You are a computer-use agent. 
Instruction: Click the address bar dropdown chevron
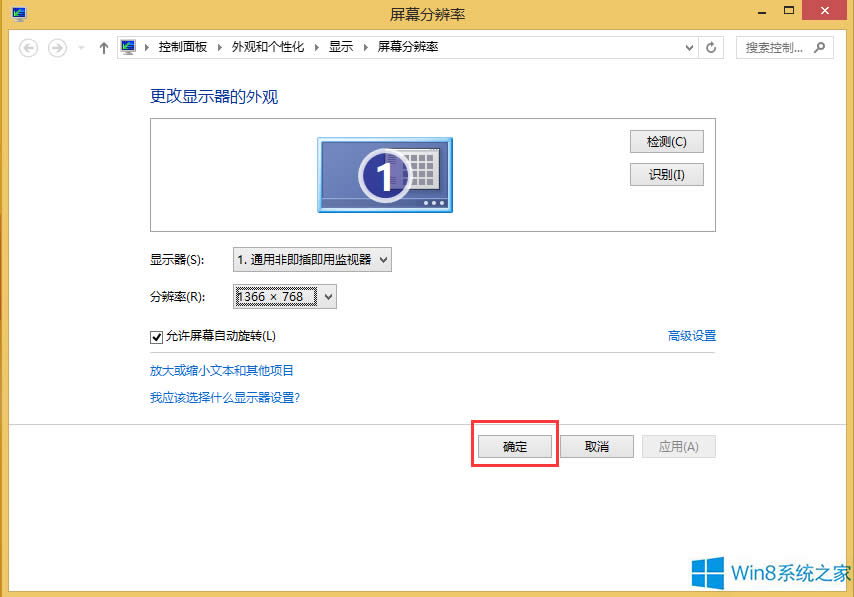tap(689, 47)
